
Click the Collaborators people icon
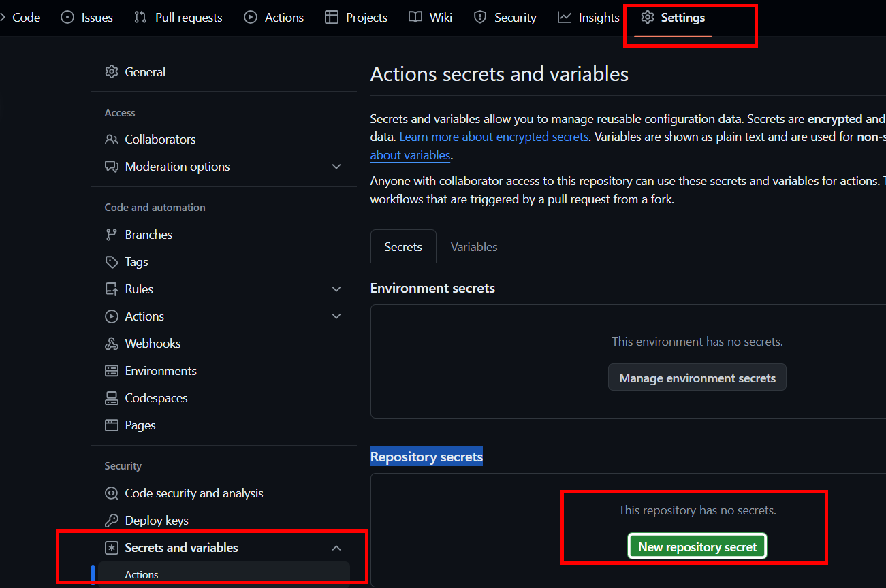(112, 140)
